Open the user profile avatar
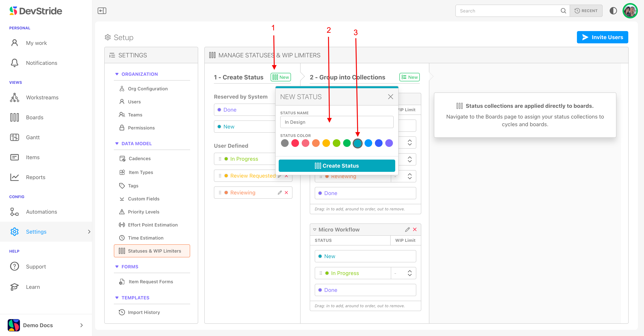The height and width of the screenshot is (336, 644). click(x=630, y=11)
